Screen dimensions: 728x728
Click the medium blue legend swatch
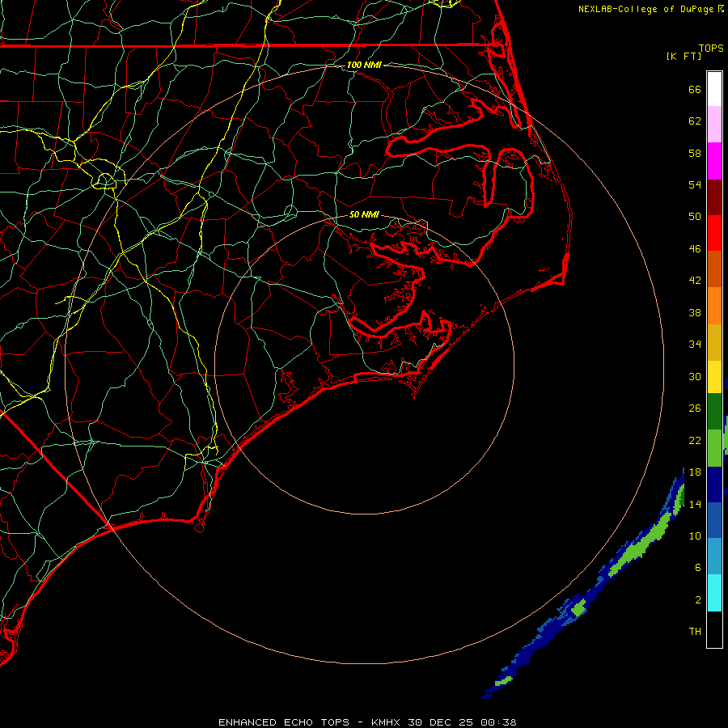click(x=714, y=520)
